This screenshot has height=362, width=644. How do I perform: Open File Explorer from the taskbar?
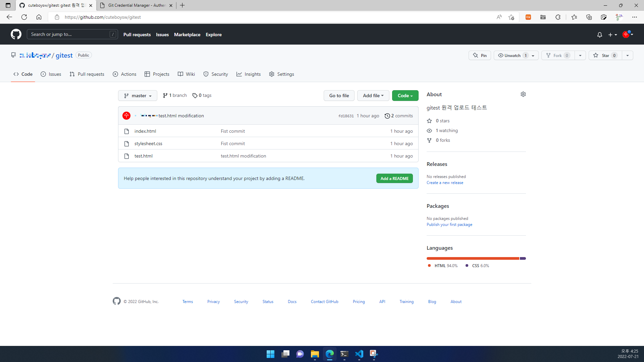pos(315,354)
